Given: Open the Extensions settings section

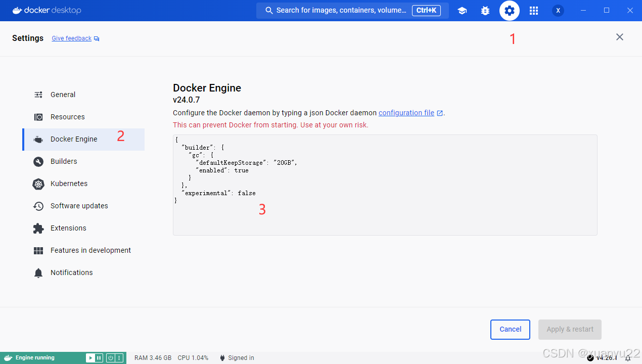Looking at the screenshot, I should (83, 228).
